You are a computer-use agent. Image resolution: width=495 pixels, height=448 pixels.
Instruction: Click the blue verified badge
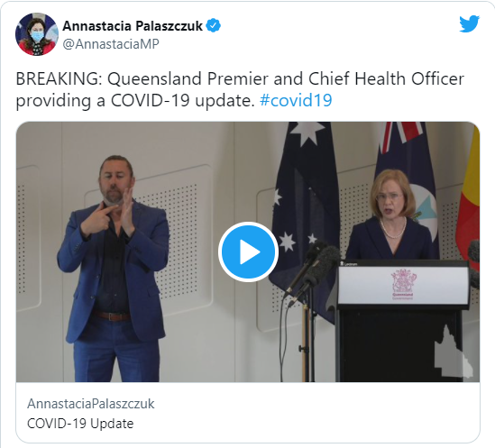[214, 25]
